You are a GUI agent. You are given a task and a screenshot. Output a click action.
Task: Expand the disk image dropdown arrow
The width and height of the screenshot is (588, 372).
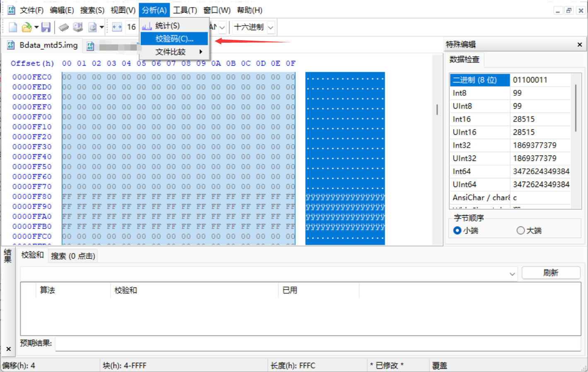102,27
